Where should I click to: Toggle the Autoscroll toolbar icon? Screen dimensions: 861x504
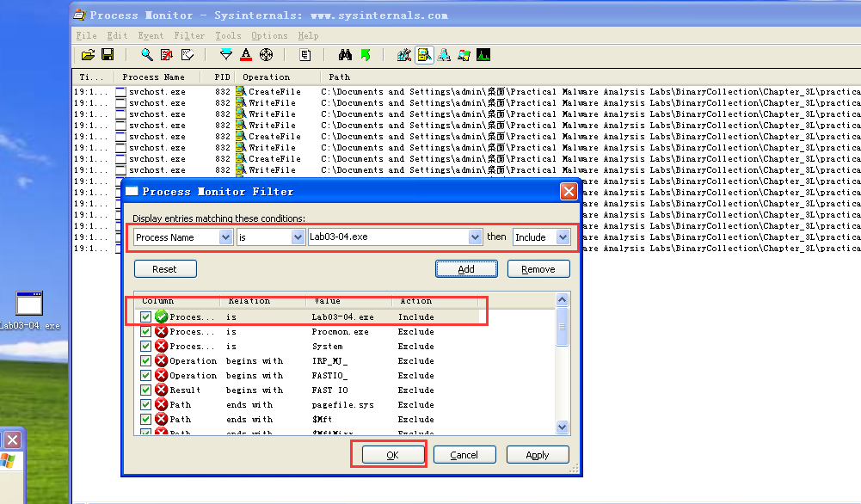166,55
